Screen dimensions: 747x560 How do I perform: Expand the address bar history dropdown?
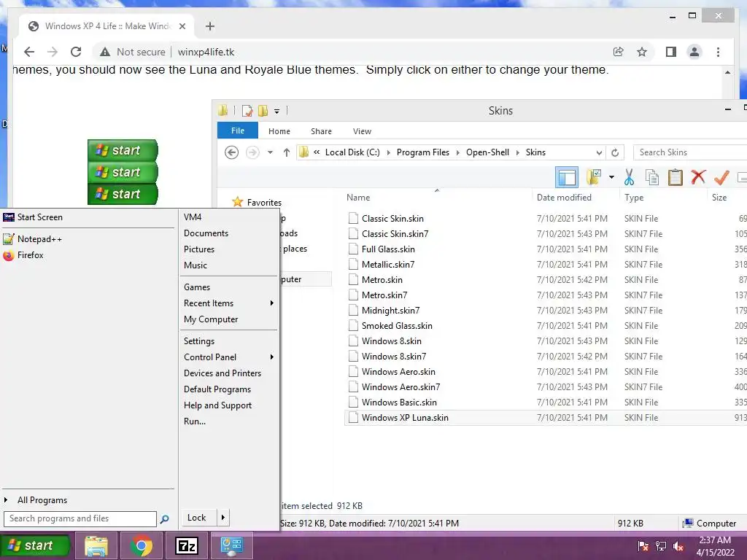(x=599, y=152)
